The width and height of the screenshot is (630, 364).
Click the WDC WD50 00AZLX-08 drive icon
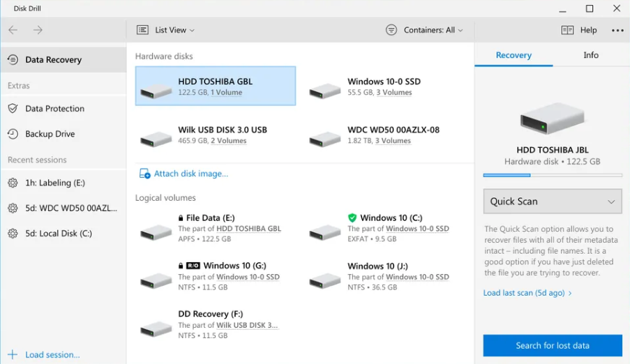tap(325, 139)
